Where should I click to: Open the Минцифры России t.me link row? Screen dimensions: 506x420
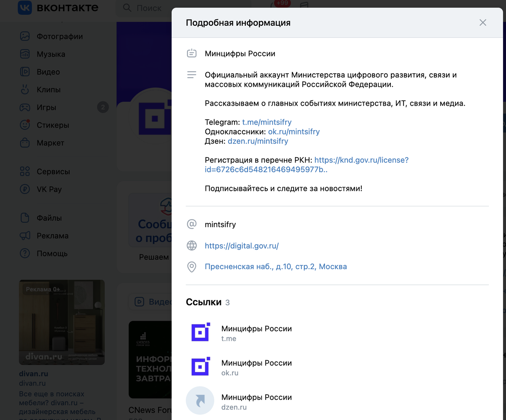337,333
